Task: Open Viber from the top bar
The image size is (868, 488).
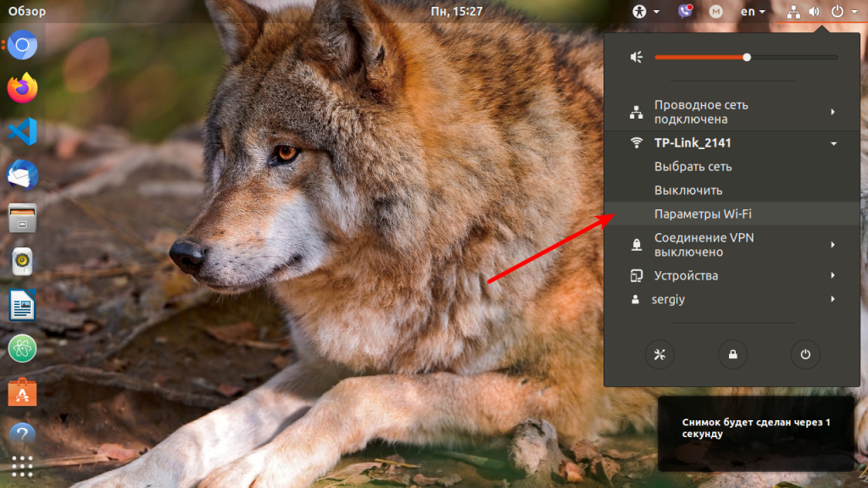Action: (x=684, y=11)
